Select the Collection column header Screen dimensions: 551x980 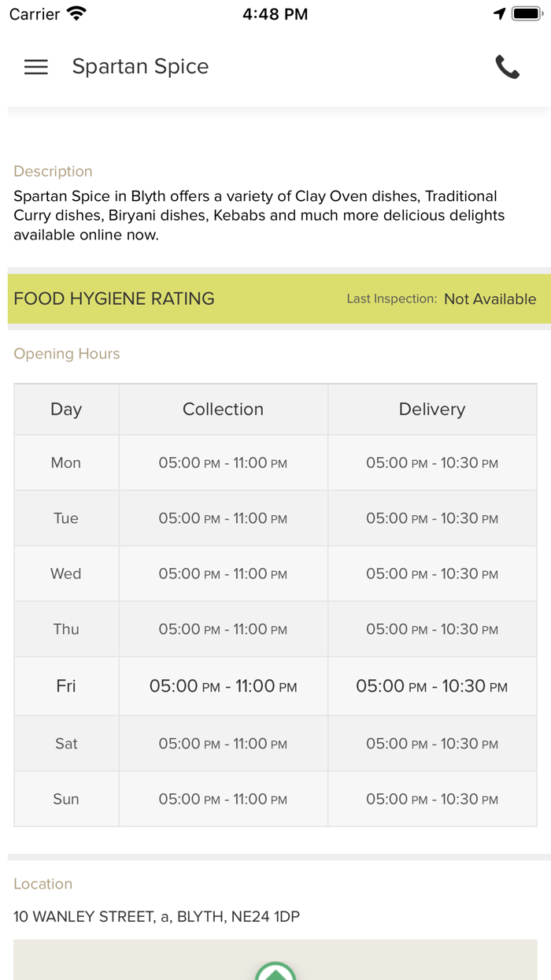tap(223, 410)
